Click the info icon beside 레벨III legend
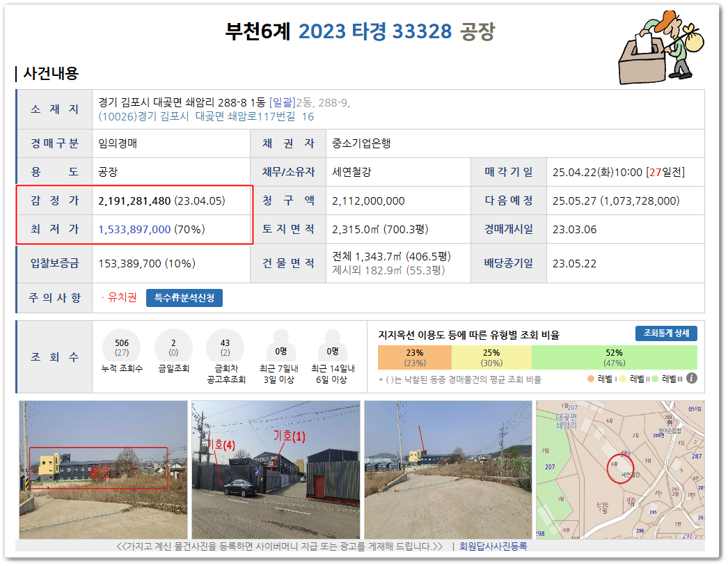The height and width of the screenshot is (566, 728). coord(692,379)
